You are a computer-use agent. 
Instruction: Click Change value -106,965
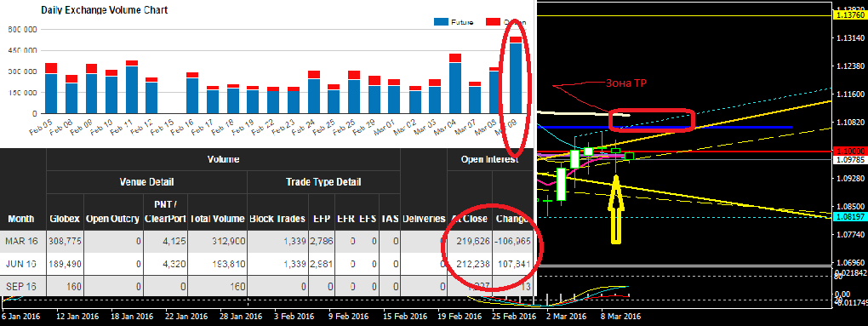[513, 242]
